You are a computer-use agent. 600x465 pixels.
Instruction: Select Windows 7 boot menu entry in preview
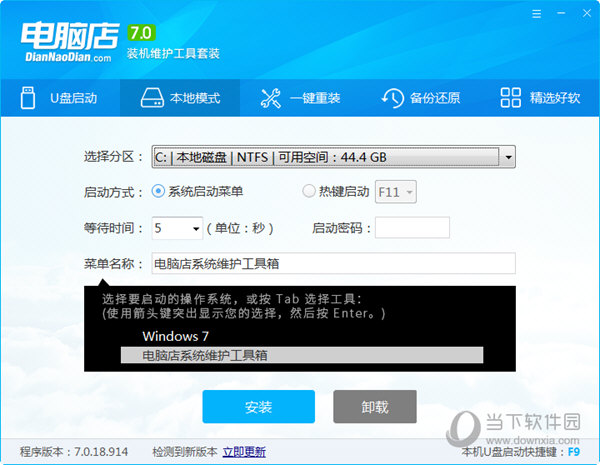(x=176, y=336)
